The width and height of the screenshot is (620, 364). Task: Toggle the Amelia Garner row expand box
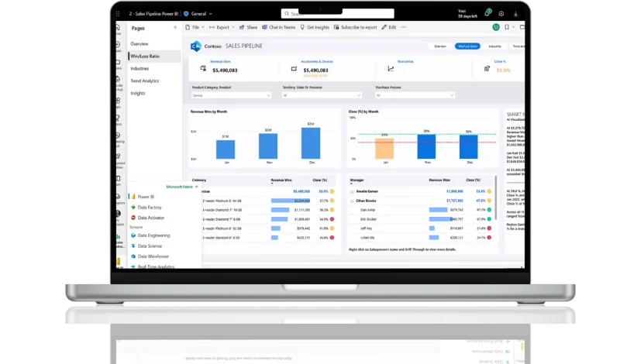(352, 192)
